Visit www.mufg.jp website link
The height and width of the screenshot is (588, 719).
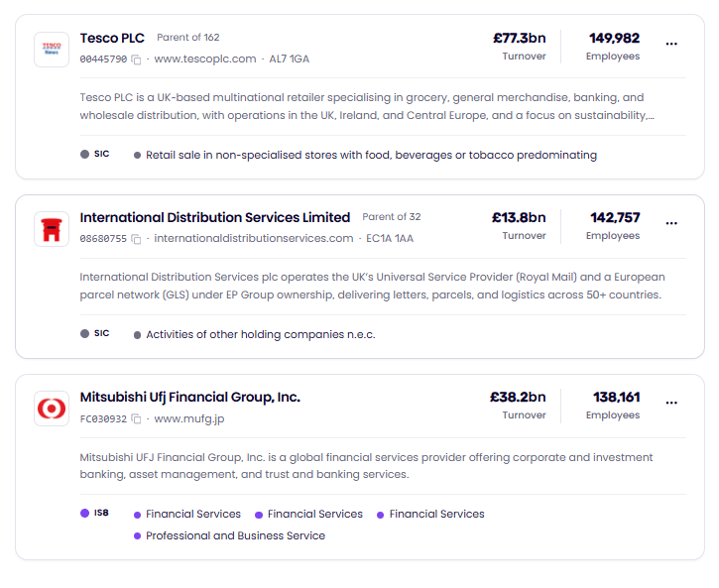[x=188, y=418]
